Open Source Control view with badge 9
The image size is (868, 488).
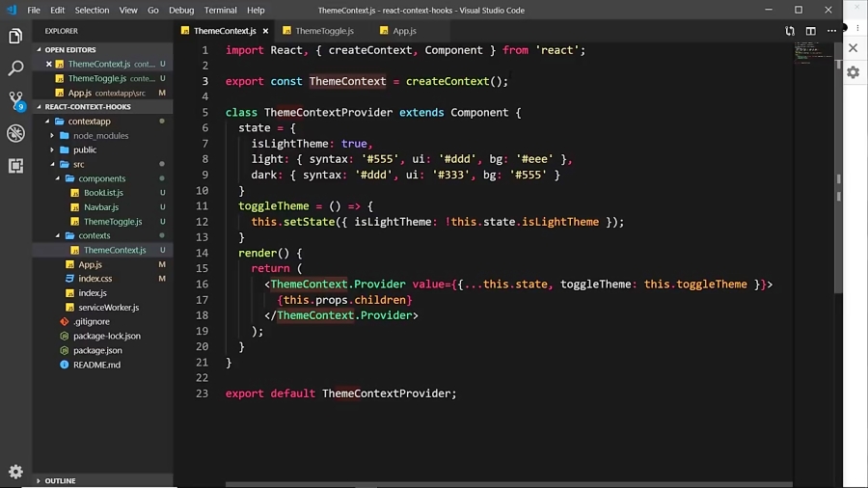[x=15, y=100]
